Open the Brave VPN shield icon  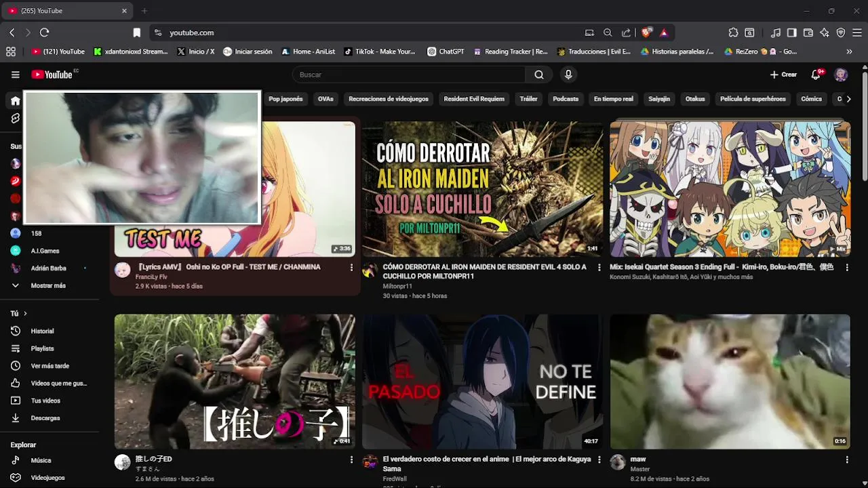[x=841, y=33]
